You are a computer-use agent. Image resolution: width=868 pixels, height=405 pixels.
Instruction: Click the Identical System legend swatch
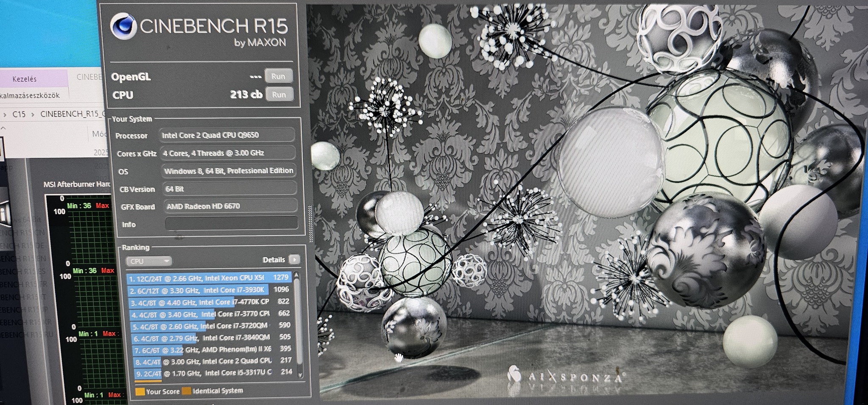(x=187, y=391)
